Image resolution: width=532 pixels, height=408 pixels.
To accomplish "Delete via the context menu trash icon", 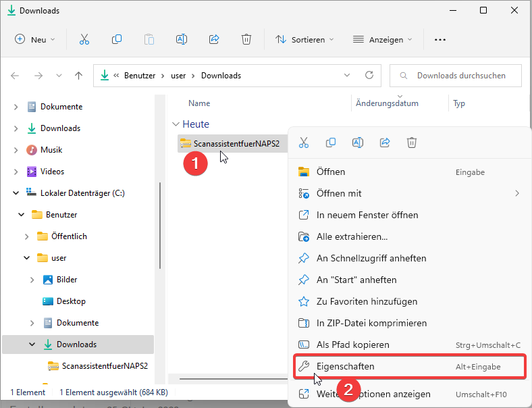I will 412,143.
